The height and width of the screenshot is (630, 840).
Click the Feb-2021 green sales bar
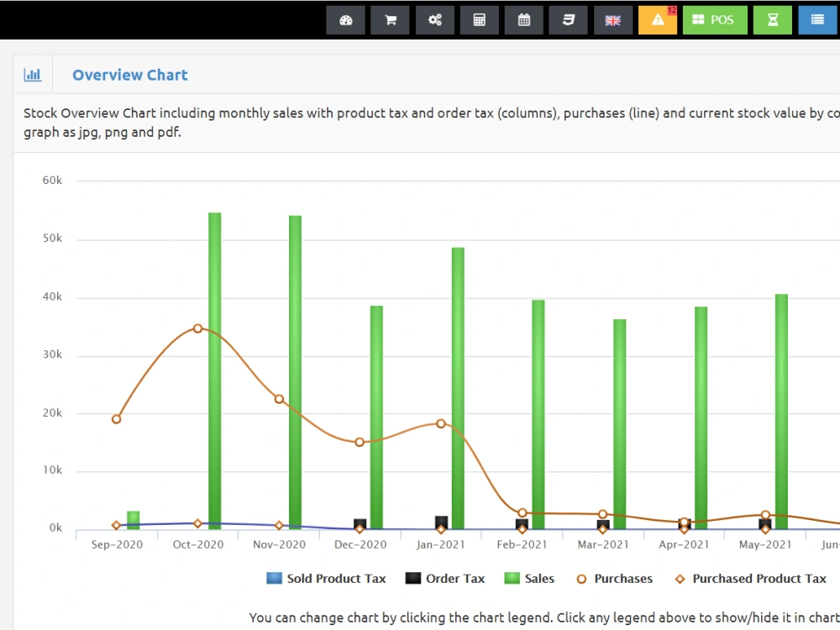(x=538, y=415)
